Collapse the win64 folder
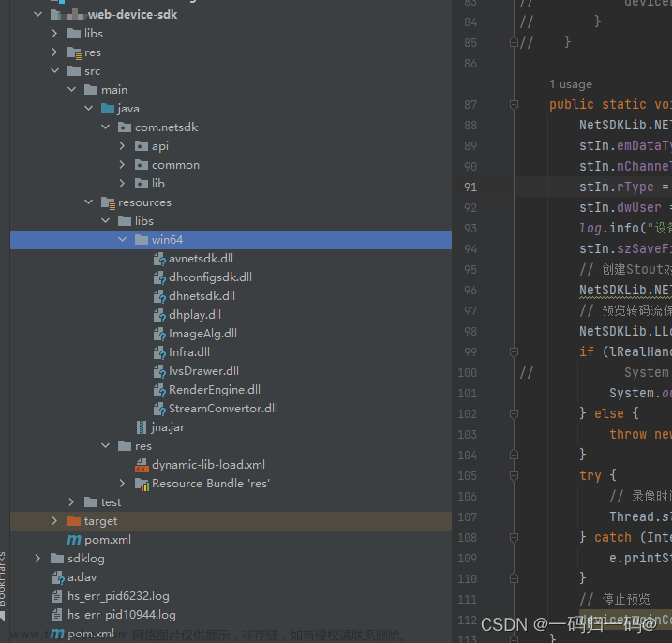The image size is (672, 643). [x=122, y=240]
